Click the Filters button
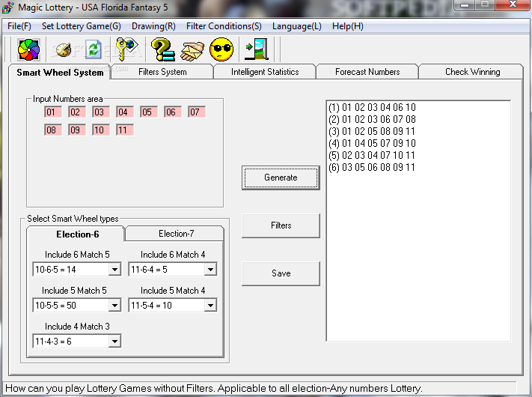 click(281, 225)
